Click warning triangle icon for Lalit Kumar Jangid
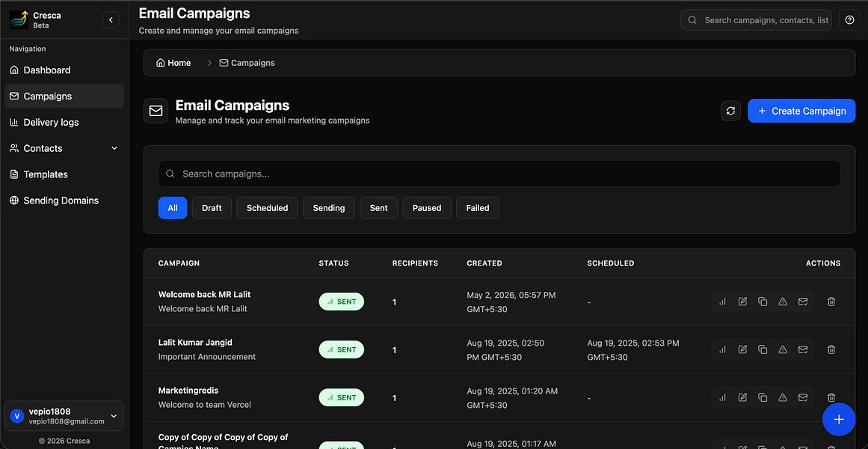The image size is (868, 449). click(x=783, y=349)
